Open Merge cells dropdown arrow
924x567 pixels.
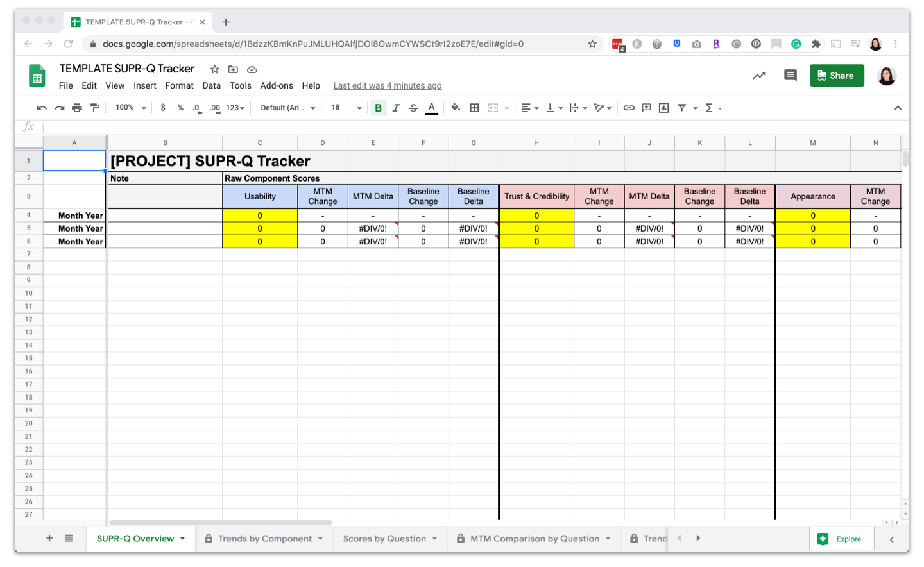click(506, 108)
